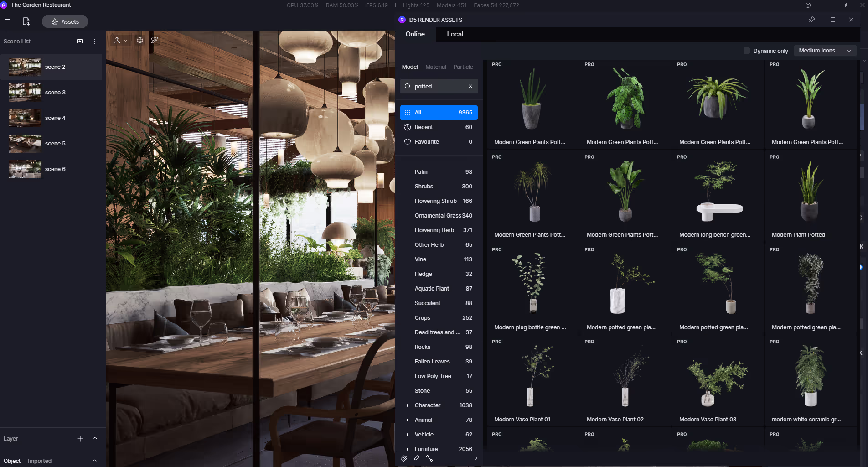Choose the Modern Vase Plant 03 asset
Viewport: 868px width, 467px height.
[x=718, y=381]
